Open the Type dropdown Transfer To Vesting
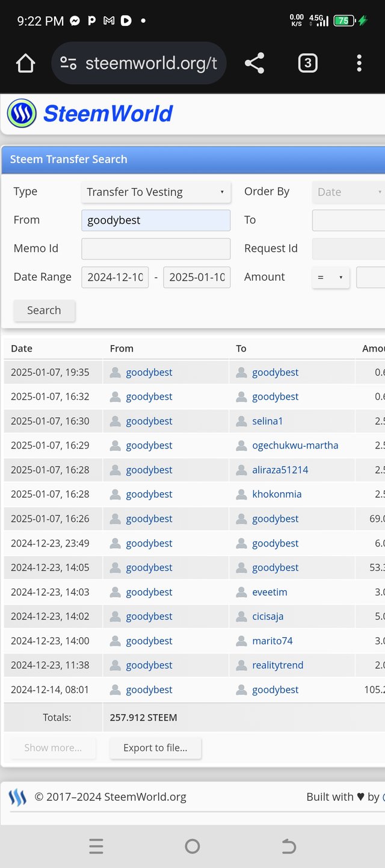385x868 pixels. [156, 192]
